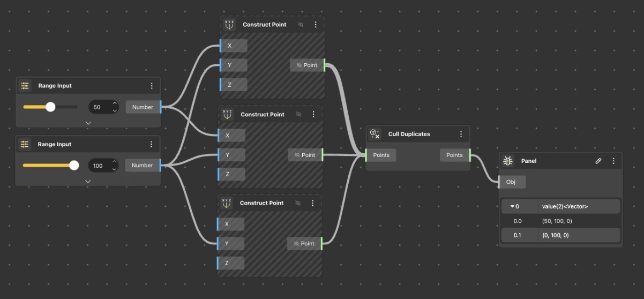Viewport: 644px width, 299px height.
Task: Click the Panel pencil edit icon
Action: click(598, 161)
